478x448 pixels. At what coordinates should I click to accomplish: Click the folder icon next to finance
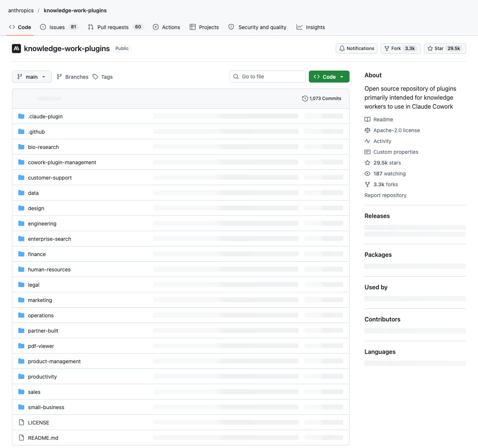(x=21, y=254)
